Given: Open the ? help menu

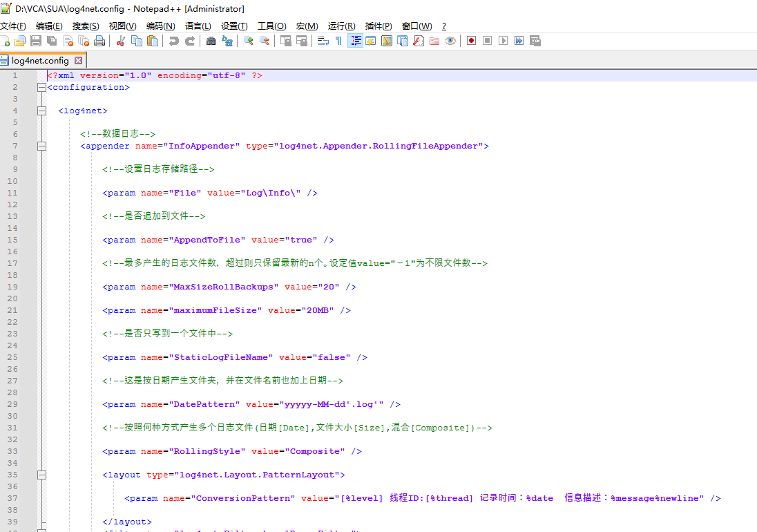Looking at the screenshot, I should (x=444, y=26).
